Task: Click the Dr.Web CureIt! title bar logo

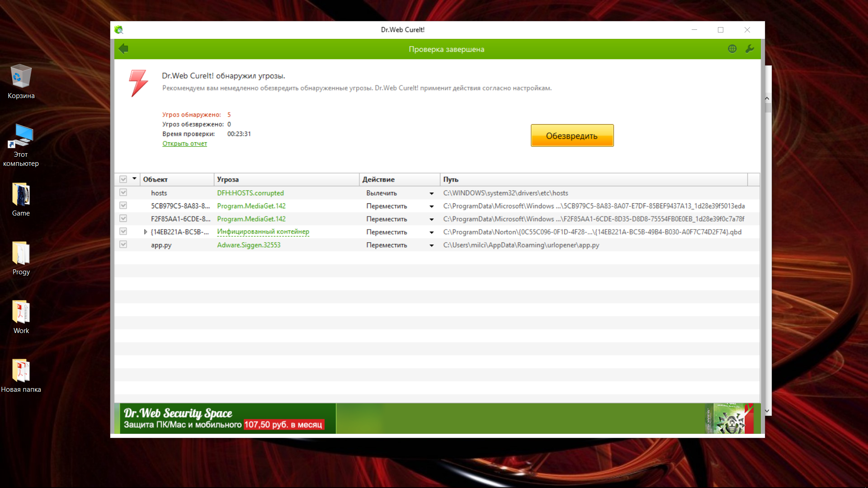Action: click(x=119, y=30)
